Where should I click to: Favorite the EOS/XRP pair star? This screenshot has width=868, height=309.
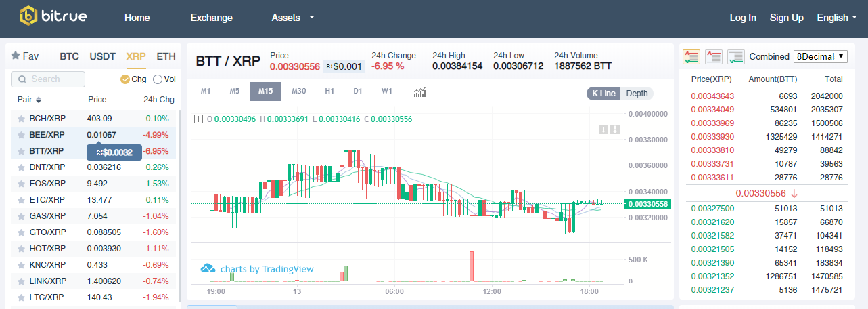coord(22,184)
